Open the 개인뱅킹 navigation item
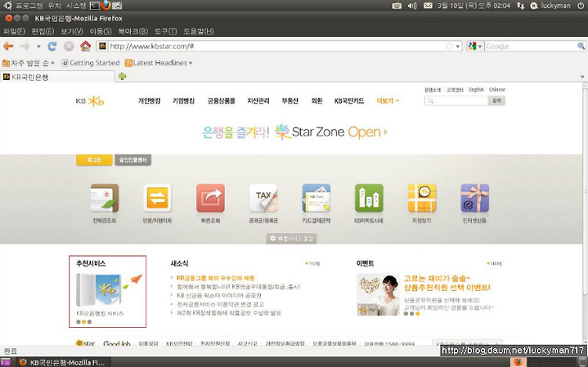This screenshot has width=588, height=367. (x=149, y=101)
